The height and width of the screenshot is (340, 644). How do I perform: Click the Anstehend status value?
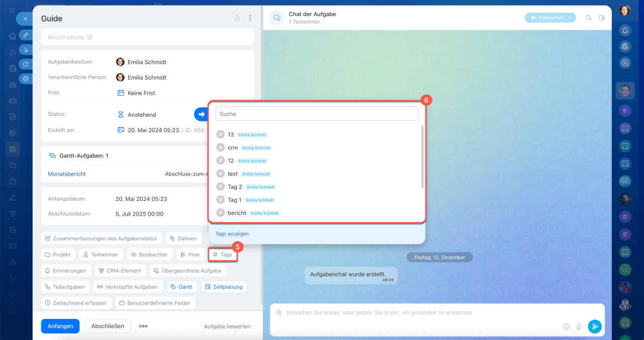142,115
